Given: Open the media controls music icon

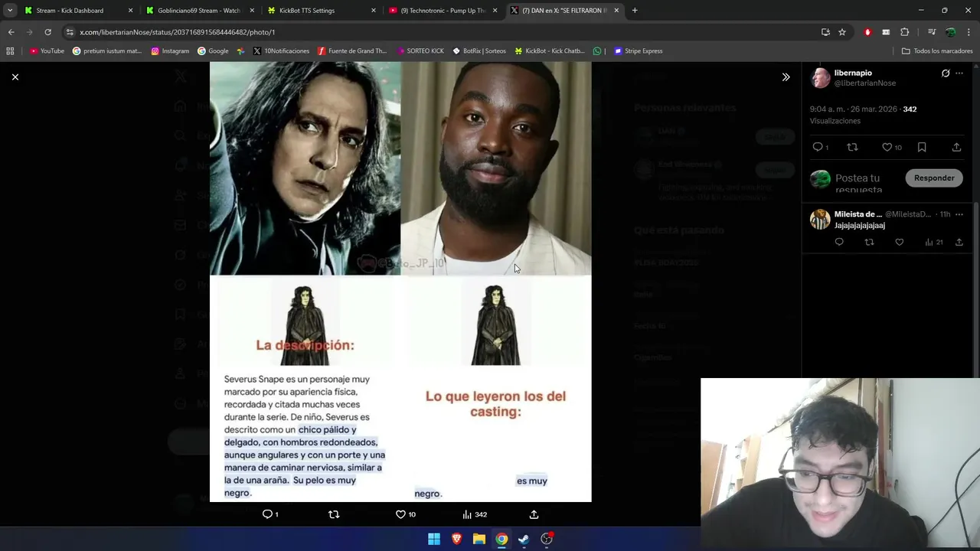Looking at the screenshot, I should coord(932,32).
